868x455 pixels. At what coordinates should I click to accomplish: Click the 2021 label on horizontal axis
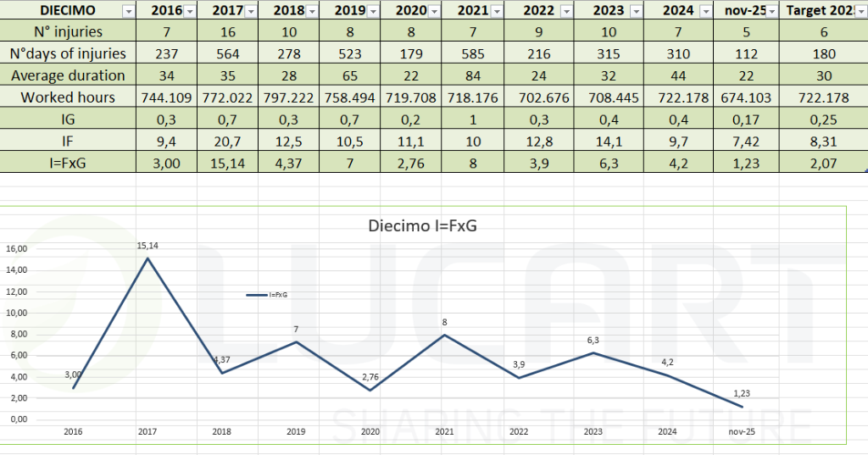coord(444,431)
